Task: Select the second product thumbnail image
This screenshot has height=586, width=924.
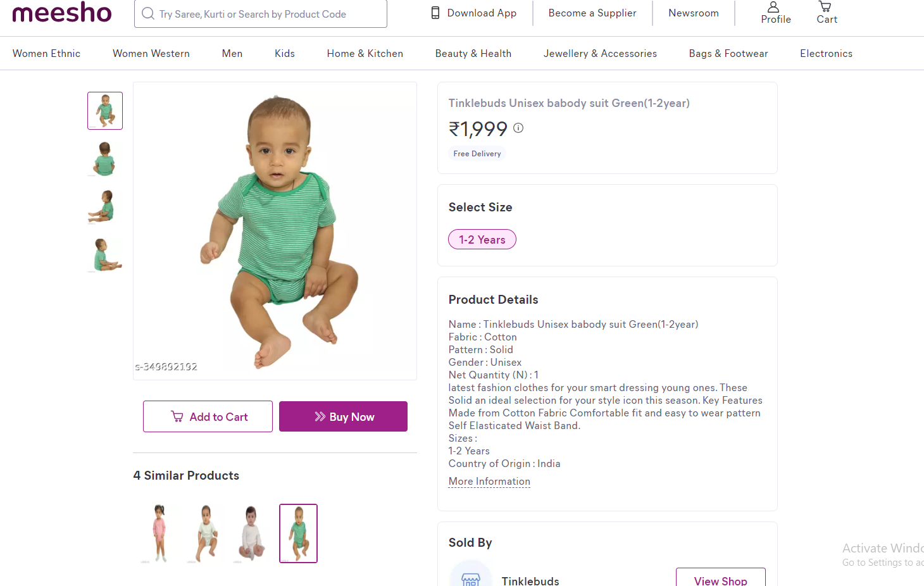Action: click(x=104, y=159)
